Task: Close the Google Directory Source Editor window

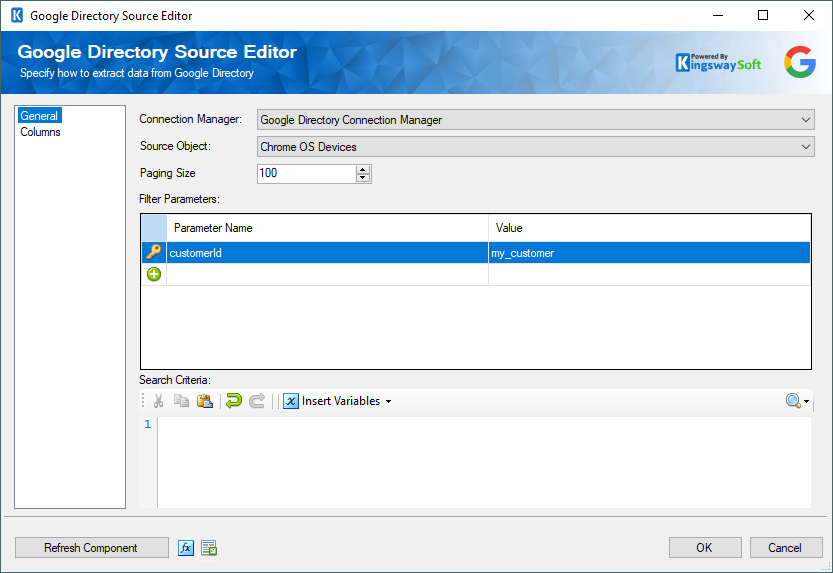Action: [809, 15]
